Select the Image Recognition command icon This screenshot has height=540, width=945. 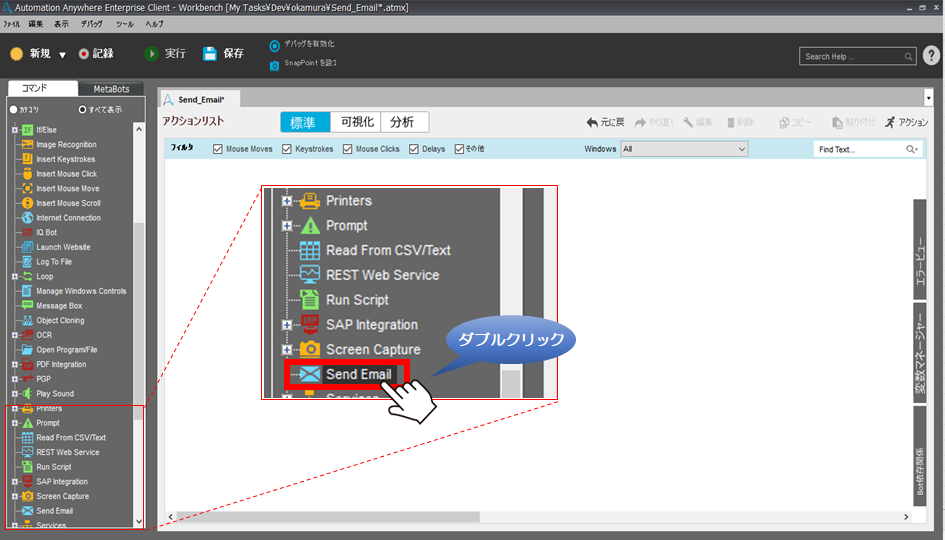point(27,144)
